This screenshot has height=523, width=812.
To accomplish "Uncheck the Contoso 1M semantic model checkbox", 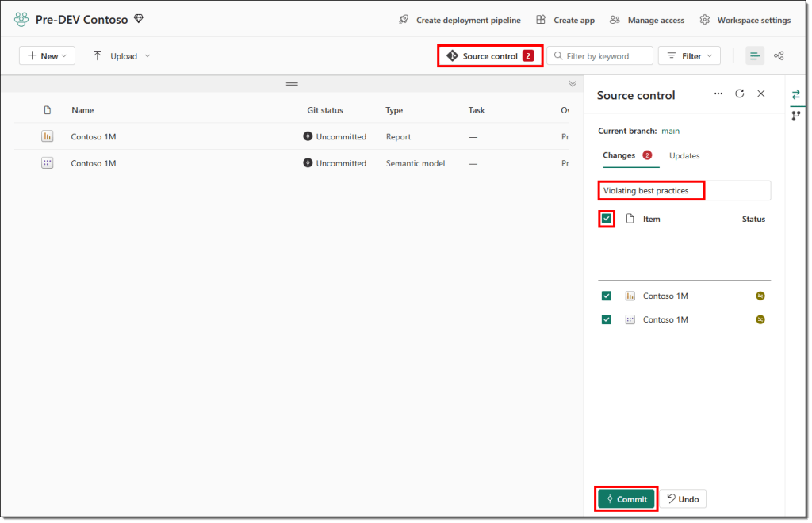I will point(607,319).
